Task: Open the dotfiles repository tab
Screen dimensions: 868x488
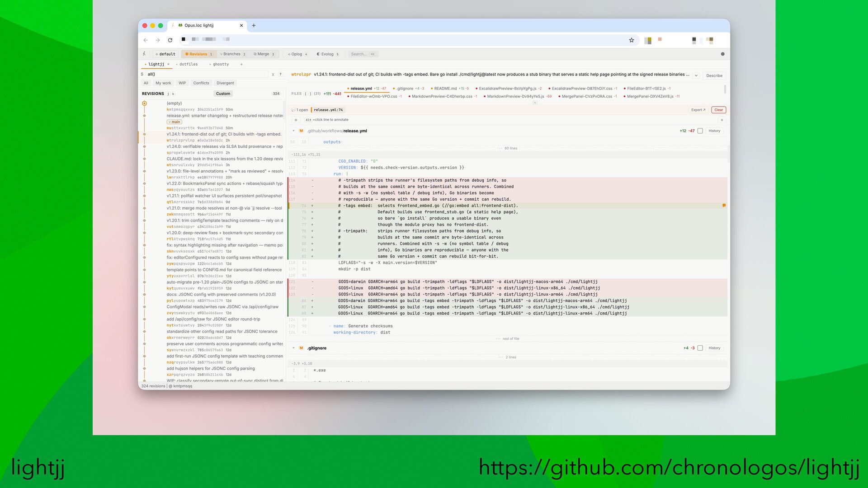Action: [x=188, y=64]
